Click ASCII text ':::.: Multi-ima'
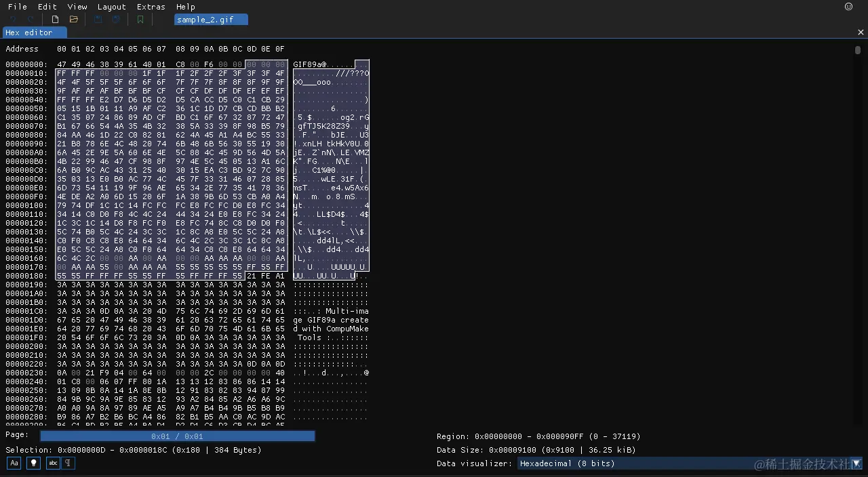Screen dimensions: 868x477 [331, 311]
